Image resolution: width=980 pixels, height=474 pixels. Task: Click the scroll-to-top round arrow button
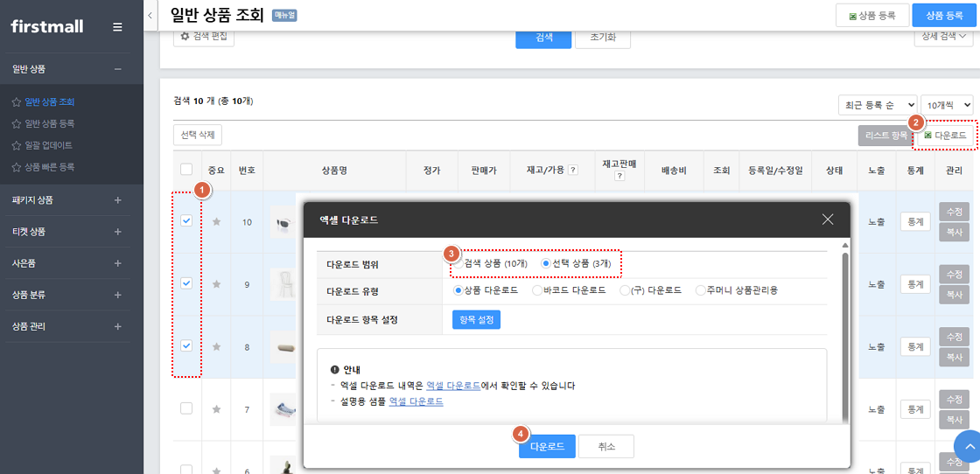pos(968,447)
